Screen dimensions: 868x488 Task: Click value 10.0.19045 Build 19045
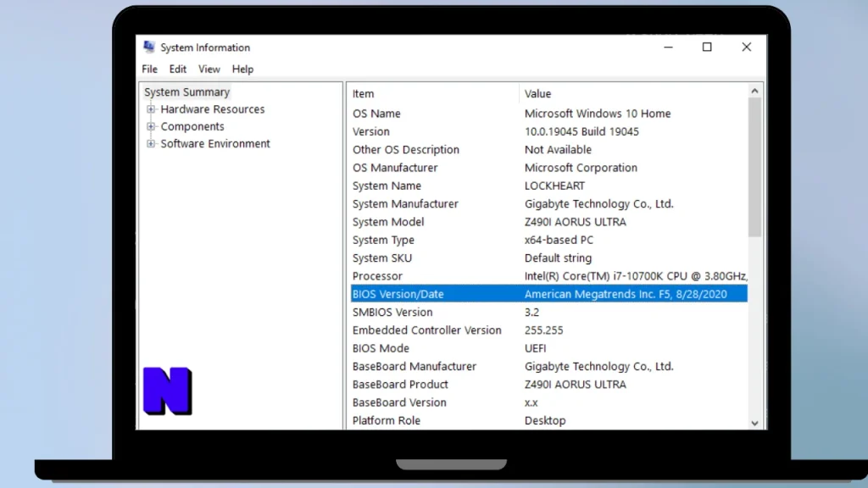(x=581, y=131)
